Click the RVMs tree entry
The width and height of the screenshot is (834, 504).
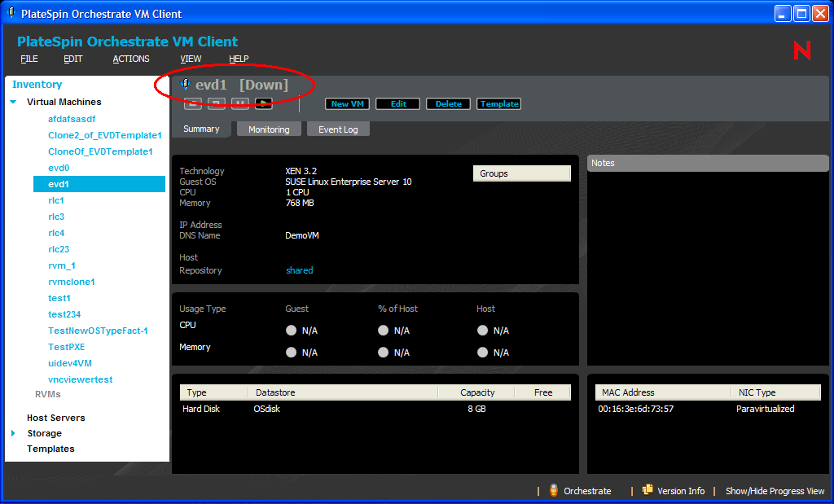point(48,394)
